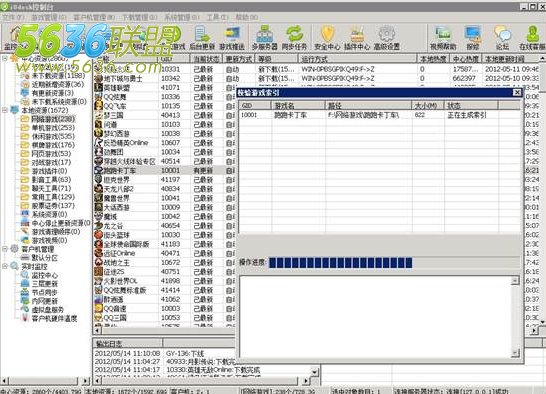The width and height of the screenshot is (546, 394).
Task: Open the 后台更新 toolbar tool
Action: tap(202, 38)
